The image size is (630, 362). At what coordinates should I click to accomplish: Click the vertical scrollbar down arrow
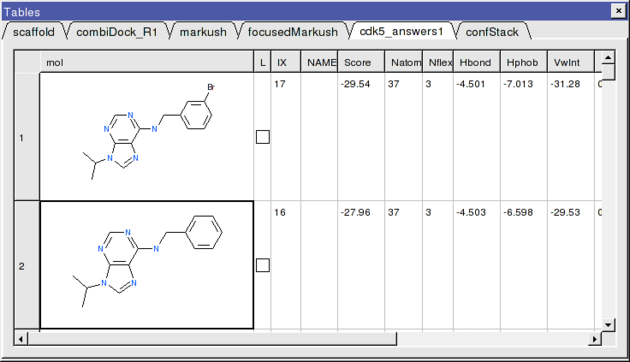[608, 325]
